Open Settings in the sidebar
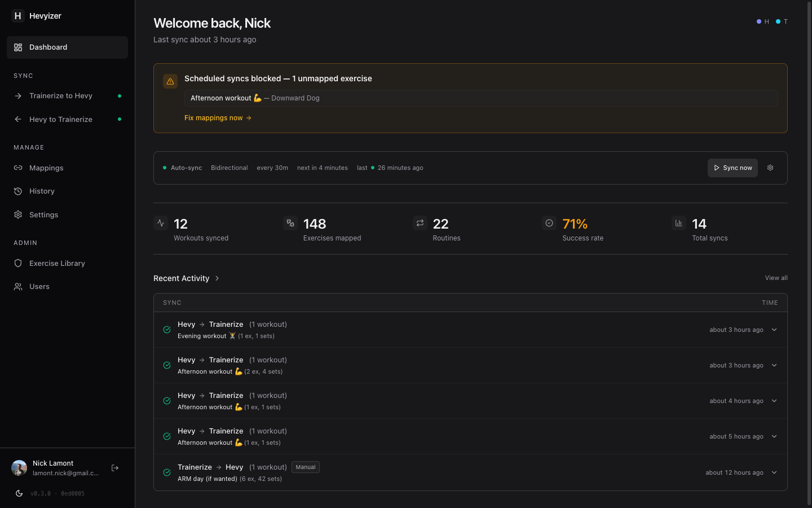The height and width of the screenshot is (508, 812). tap(67, 214)
